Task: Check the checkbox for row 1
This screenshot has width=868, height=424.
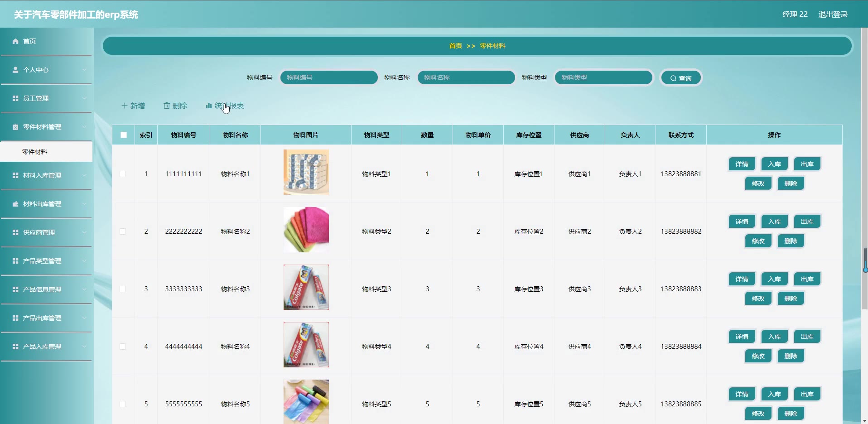Action: [123, 174]
